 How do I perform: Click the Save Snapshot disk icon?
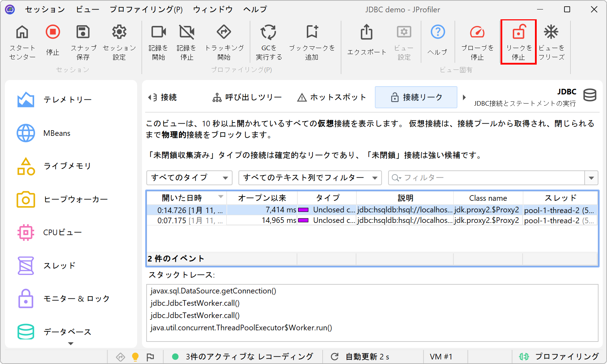83,33
